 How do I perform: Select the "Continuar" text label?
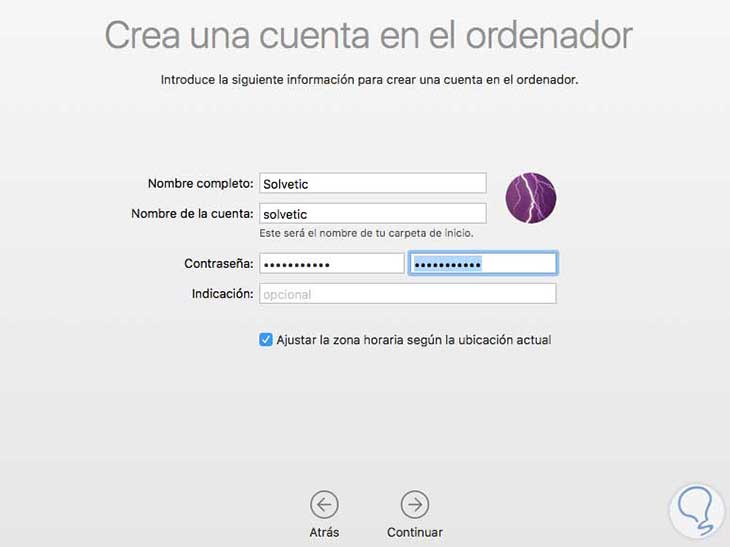click(414, 532)
